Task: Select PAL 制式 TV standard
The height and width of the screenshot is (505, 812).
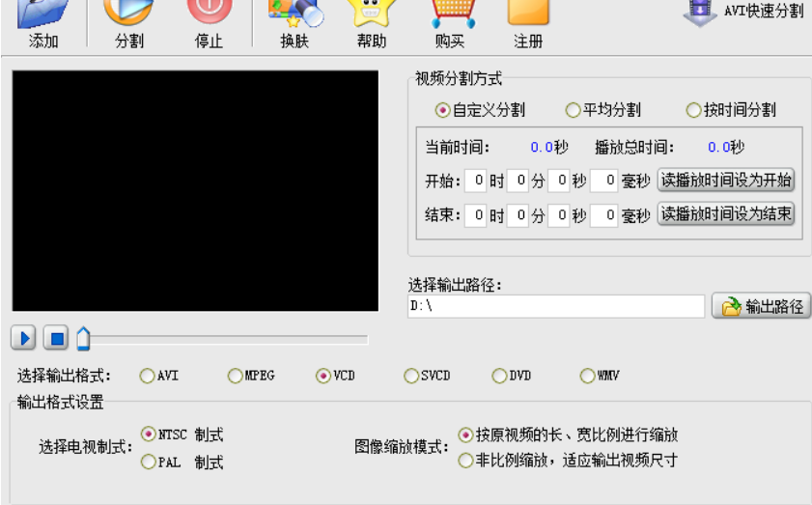Action: [x=182, y=462]
